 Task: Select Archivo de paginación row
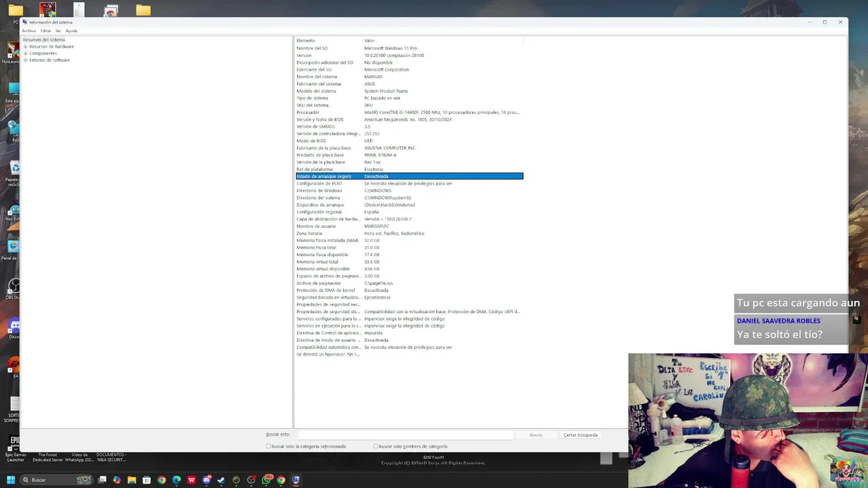(410, 283)
